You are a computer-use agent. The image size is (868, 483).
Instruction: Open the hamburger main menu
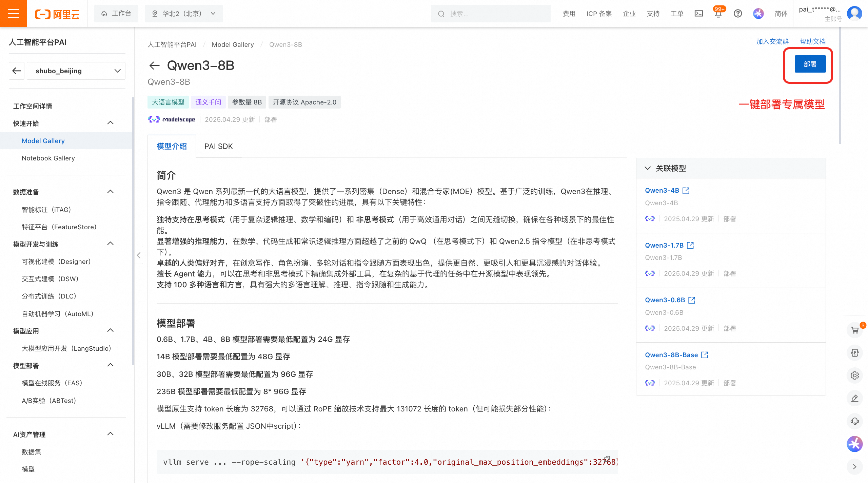(14, 14)
